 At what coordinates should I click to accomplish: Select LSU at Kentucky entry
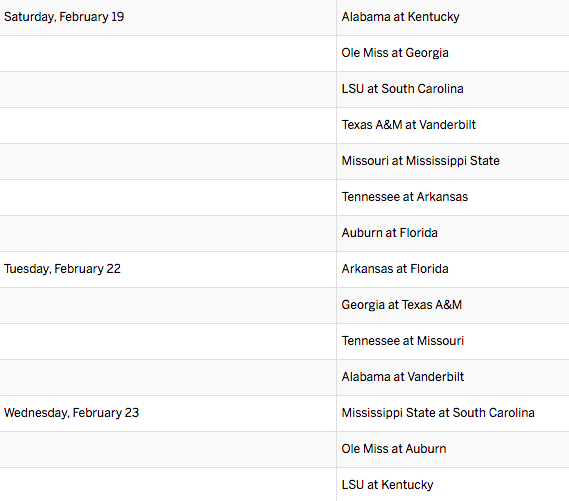(x=387, y=485)
